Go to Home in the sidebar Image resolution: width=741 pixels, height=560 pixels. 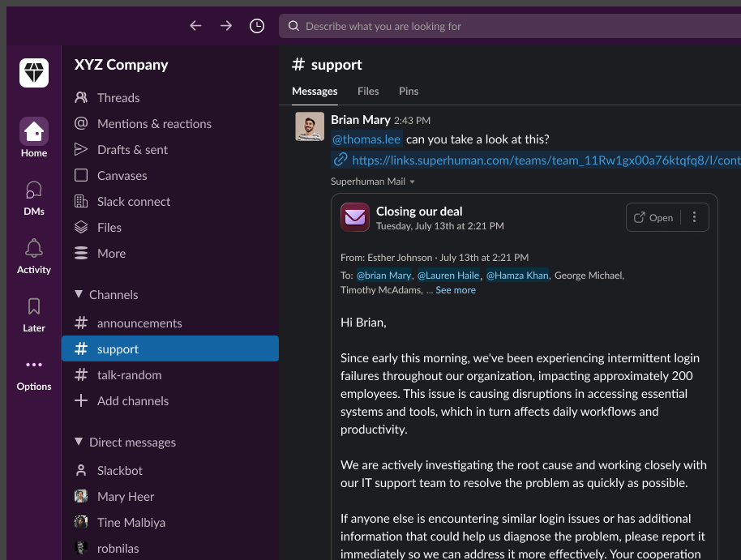[x=34, y=138]
